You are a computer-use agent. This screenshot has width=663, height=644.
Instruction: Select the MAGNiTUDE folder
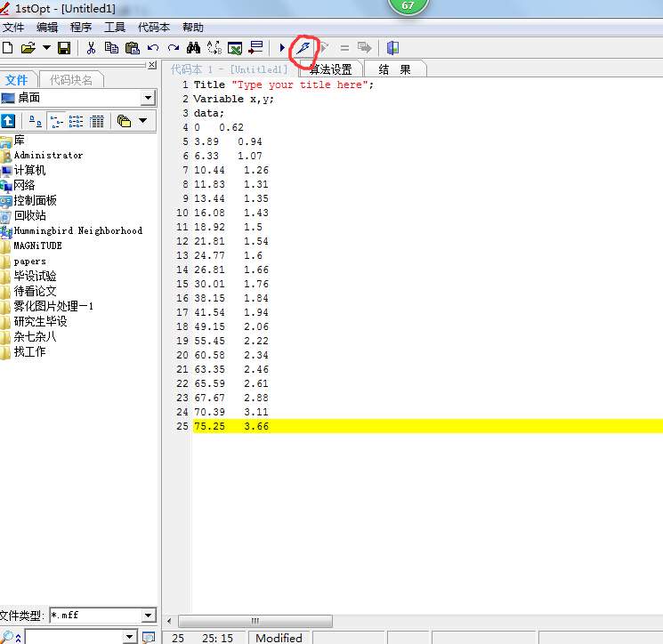(x=37, y=246)
